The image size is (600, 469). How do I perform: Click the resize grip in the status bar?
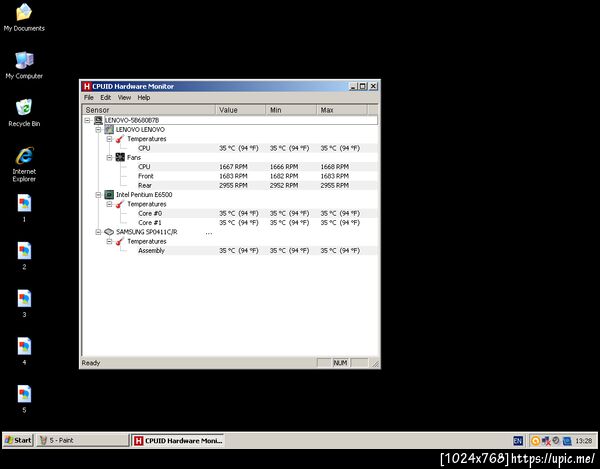click(x=375, y=363)
